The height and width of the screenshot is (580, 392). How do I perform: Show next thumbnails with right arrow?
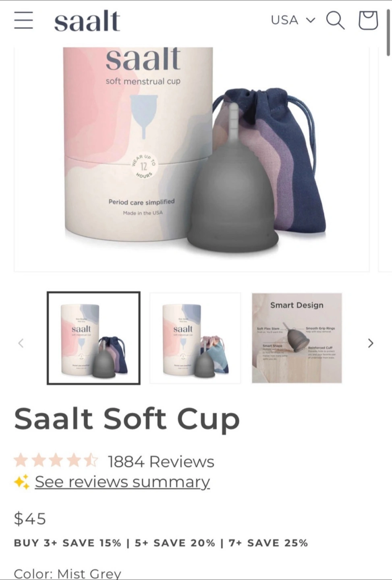[371, 343]
